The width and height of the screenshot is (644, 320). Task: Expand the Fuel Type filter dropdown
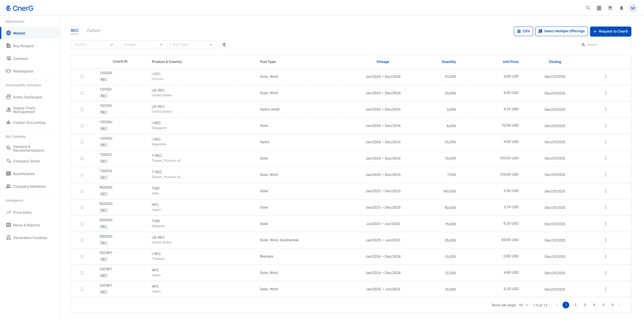tap(193, 45)
